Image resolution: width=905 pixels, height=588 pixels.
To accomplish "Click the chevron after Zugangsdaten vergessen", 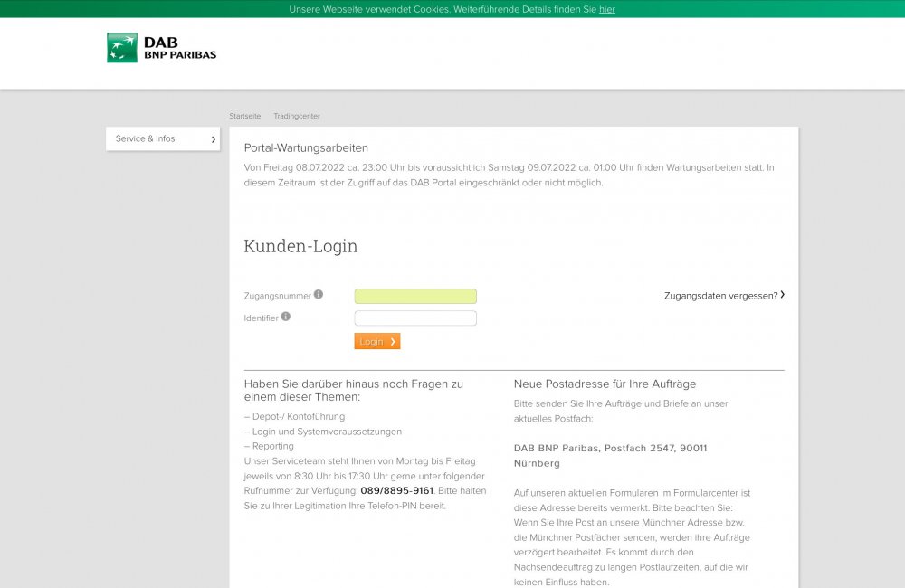I will [x=783, y=295].
